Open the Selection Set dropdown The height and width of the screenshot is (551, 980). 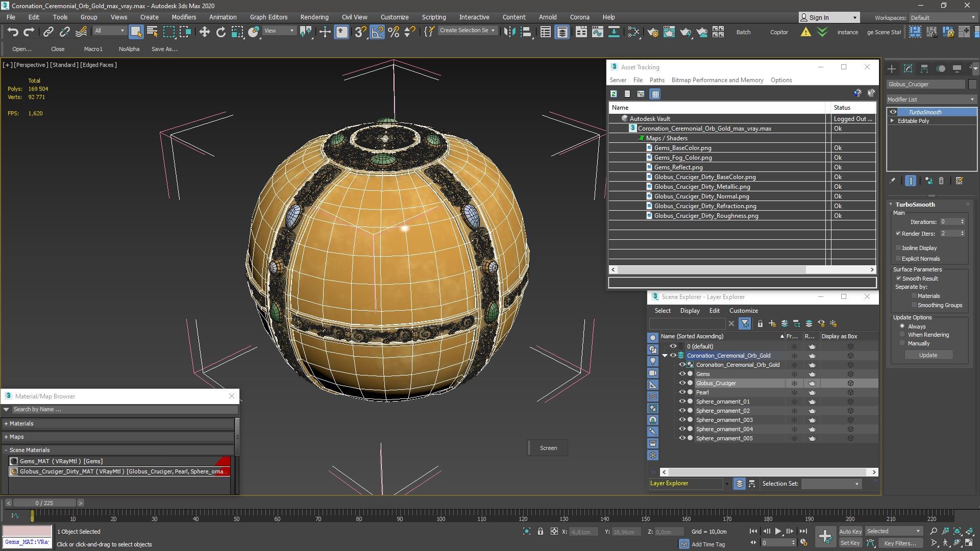coord(831,484)
